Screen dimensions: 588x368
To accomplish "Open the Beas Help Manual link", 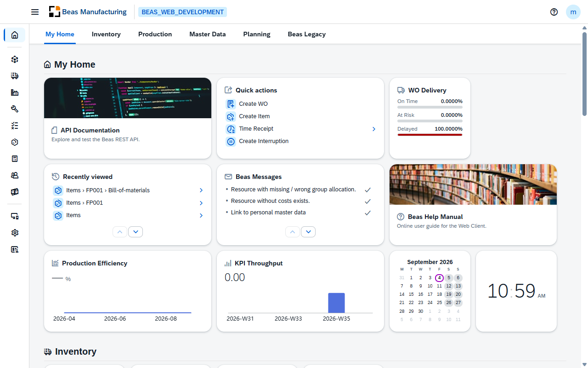I will point(435,217).
